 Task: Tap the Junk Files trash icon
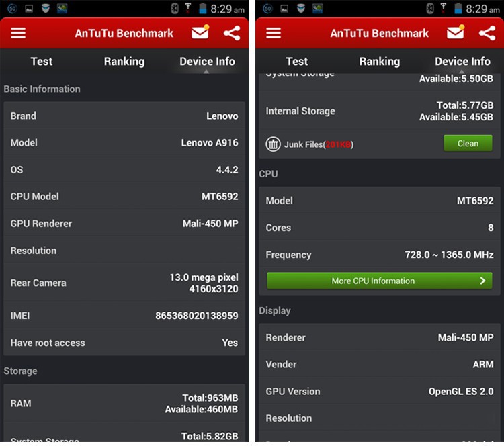(273, 144)
